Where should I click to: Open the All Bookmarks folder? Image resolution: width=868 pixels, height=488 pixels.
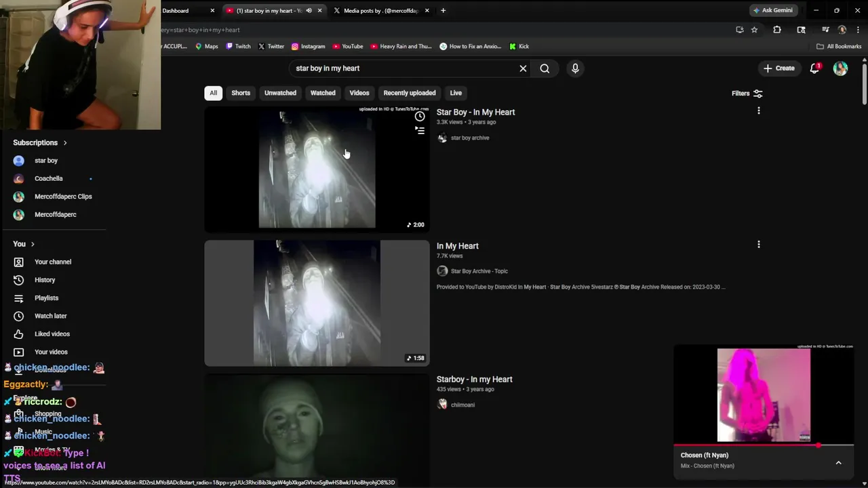[839, 46]
